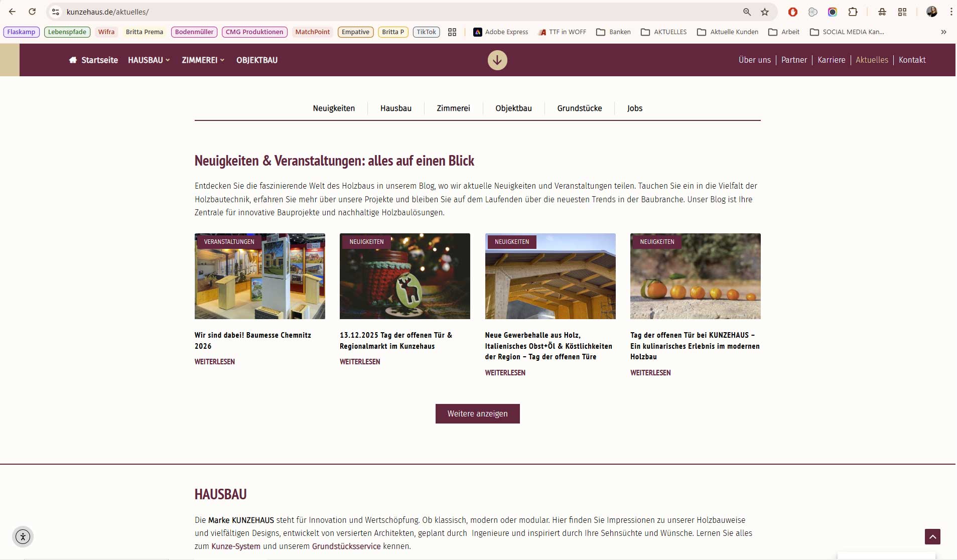
Task: Open the Kunze-System link in Hausbau text
Action: pyautogui.click(x=236, y=546)
